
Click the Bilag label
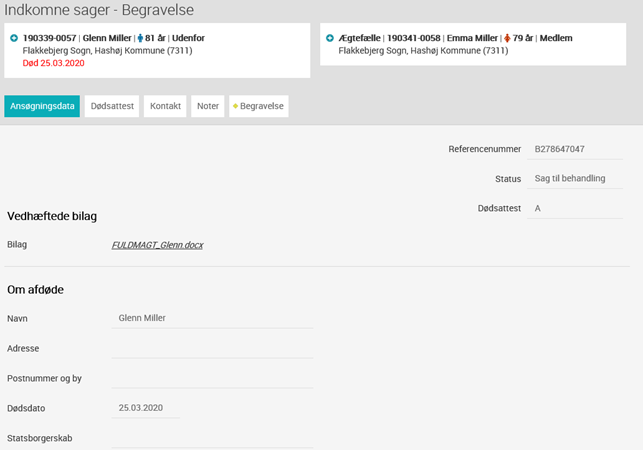tap(17, 244)
